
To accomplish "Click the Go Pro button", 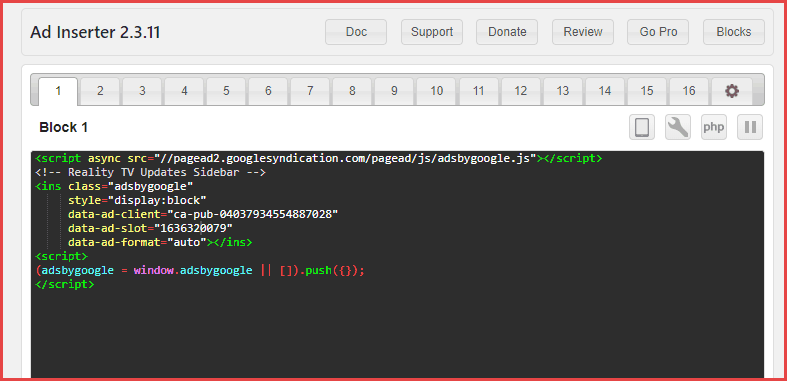I will (x=658, y=32).
